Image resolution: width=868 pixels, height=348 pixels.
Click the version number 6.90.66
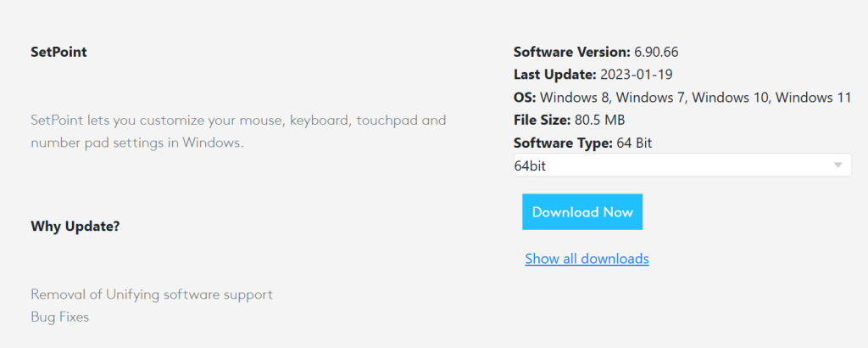(656, 52)
